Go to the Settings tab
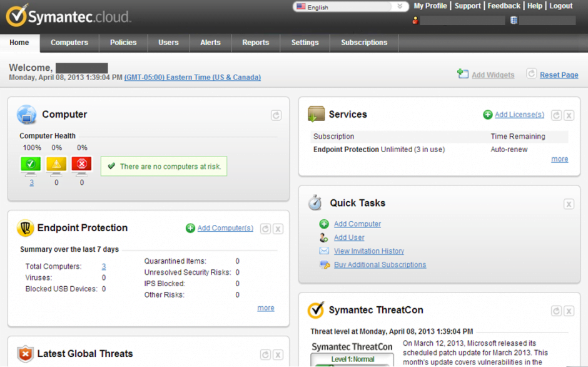Screen dimensions: 588x367 [305, 43]
